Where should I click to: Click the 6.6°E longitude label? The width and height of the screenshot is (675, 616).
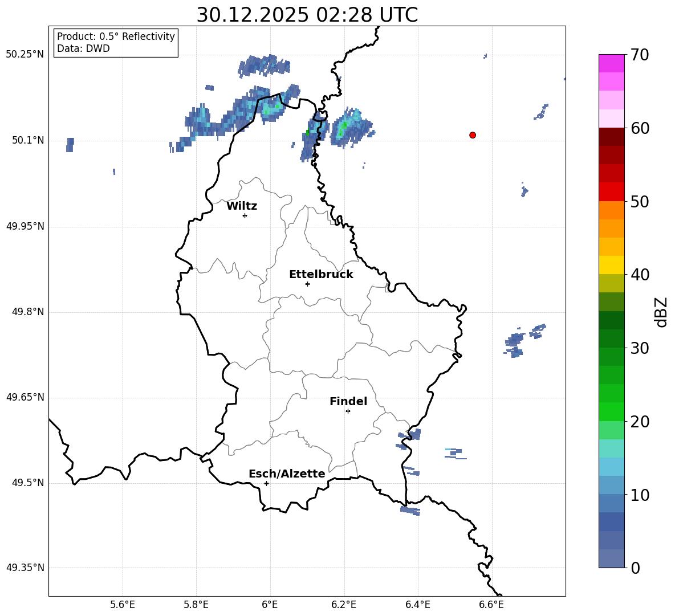point(491,605)
